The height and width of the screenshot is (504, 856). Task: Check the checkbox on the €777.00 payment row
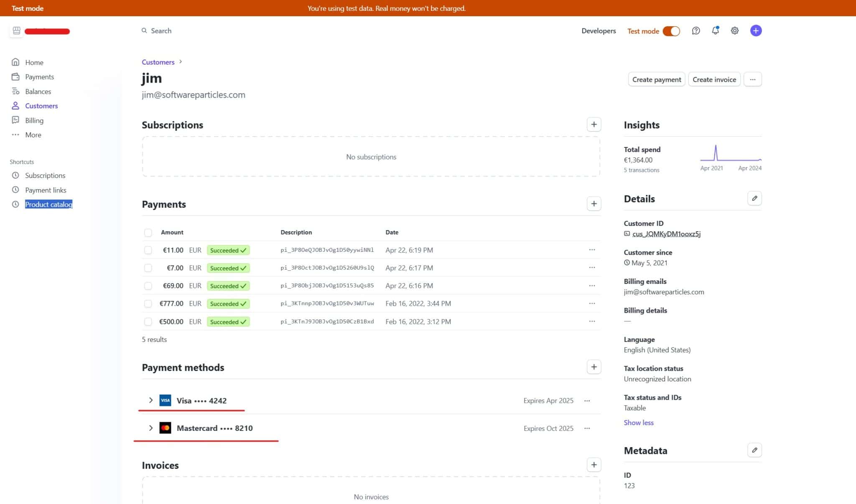click(148, 304)
